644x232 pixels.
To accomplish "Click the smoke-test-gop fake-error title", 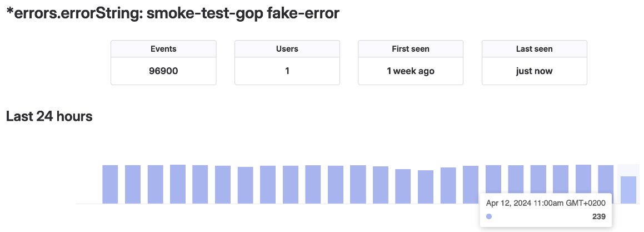I will [x=172, y=14].
